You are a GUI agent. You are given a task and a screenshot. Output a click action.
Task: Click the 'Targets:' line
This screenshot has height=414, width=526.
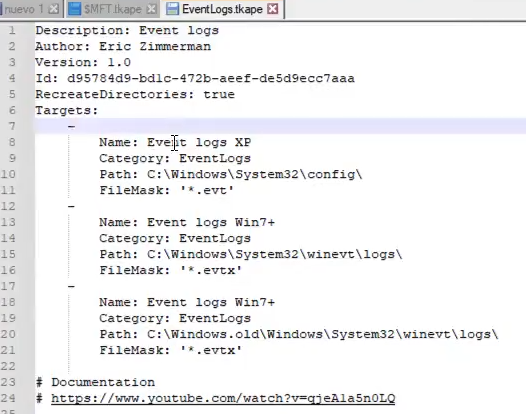pyautogui.click(x=67, y=110)
